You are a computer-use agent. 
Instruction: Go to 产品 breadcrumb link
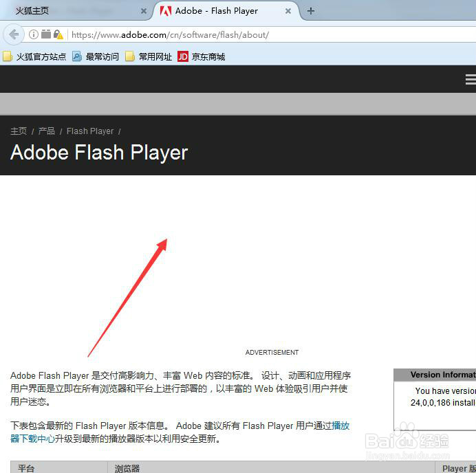click(x=47, y=131)
